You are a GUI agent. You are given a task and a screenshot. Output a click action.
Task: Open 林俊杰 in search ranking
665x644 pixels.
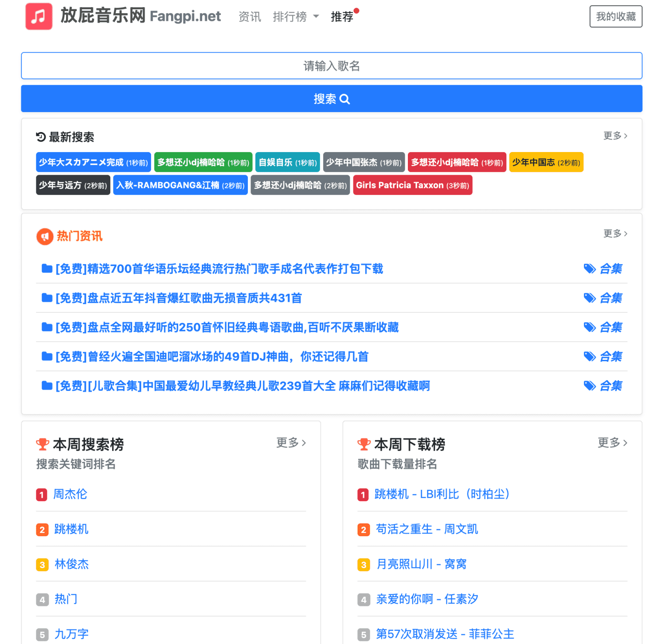[x=71, y=564]
